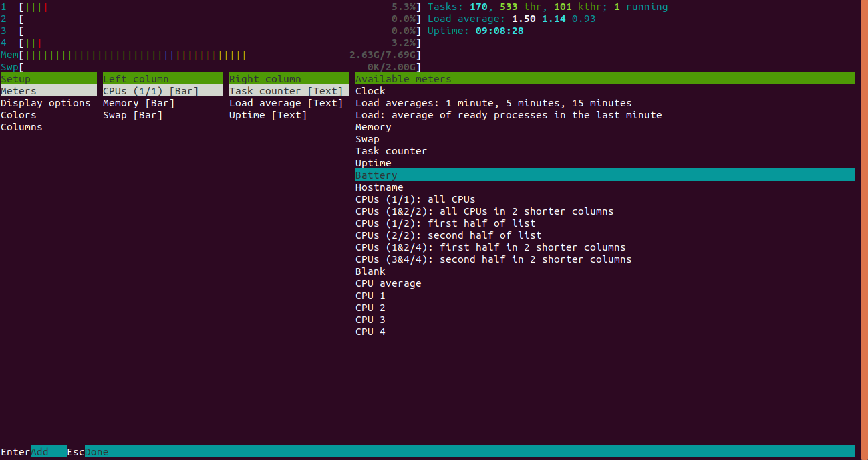Choose the "Hostname" available meter
This screenshot has width=868, height=460.
(379, 187)
